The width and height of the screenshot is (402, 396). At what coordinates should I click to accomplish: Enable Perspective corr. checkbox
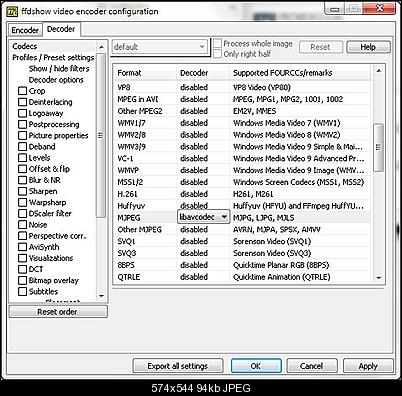[23, 236]
